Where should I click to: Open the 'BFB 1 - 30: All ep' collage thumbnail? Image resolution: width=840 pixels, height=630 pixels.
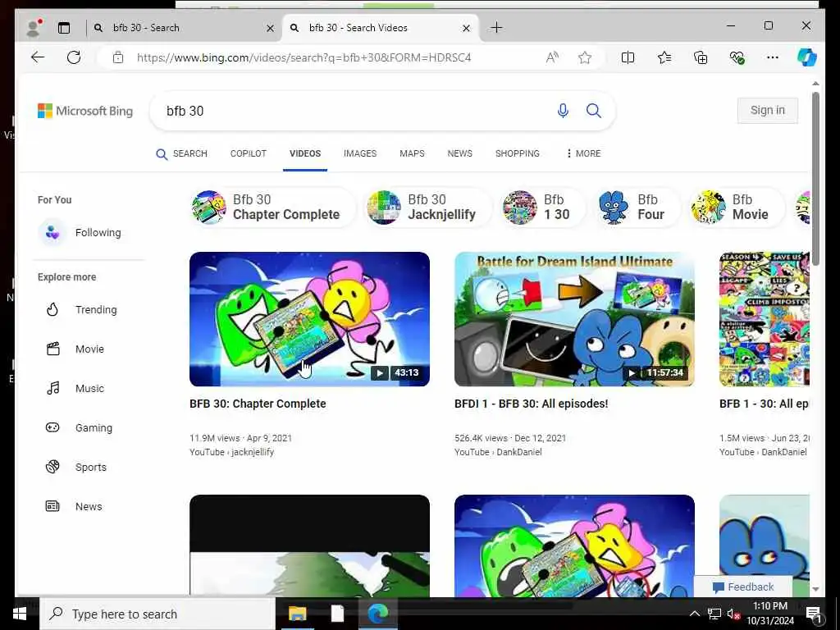tap(764, 319)
